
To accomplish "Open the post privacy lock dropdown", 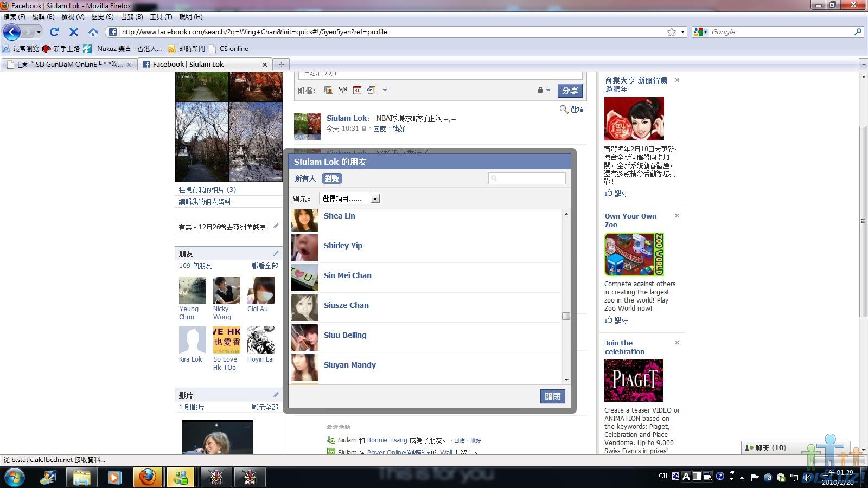I will tap(544, 90).
